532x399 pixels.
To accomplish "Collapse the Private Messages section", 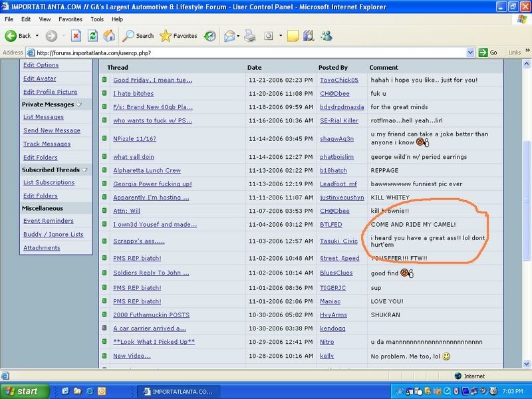I will pyautogui.click(x=79, y=104).
